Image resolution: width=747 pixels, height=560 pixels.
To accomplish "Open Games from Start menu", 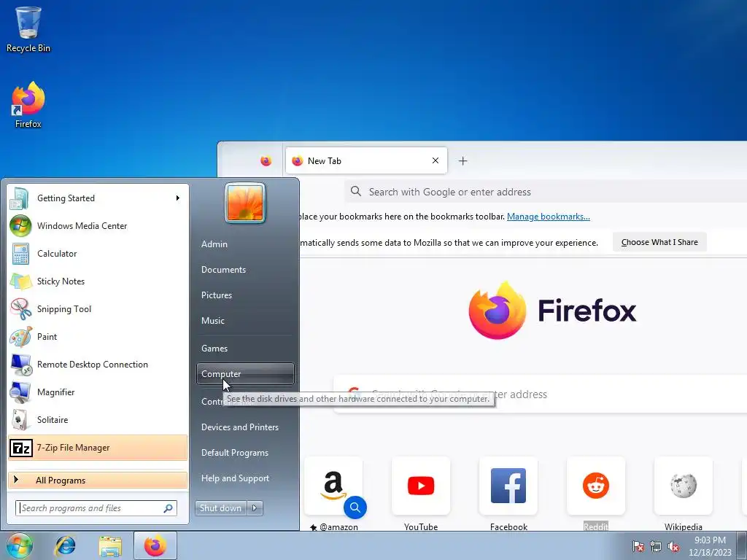I will [x=214, y=349].
